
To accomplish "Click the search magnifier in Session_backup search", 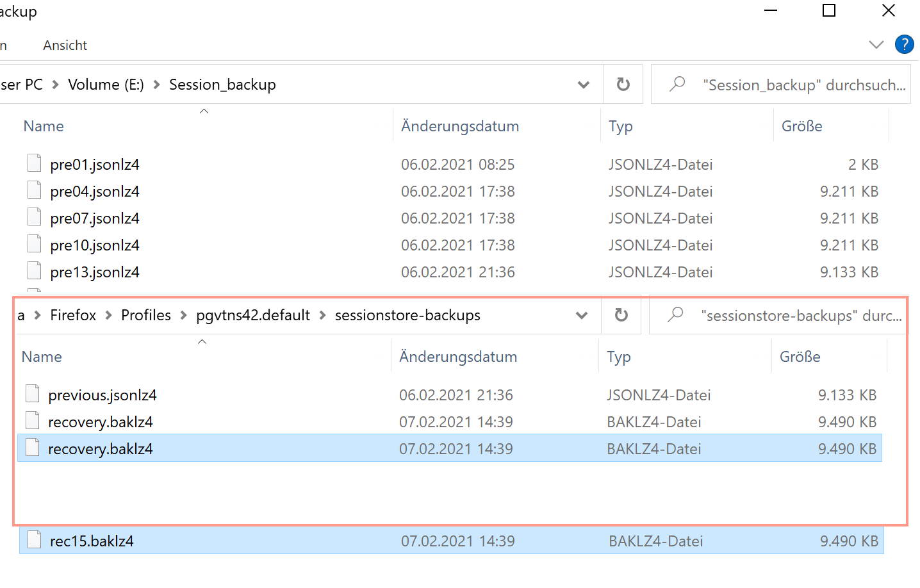I will pos(677,84).
